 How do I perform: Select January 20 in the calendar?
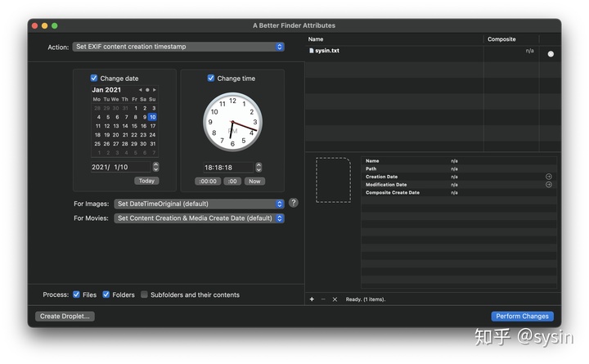[115, 134]
